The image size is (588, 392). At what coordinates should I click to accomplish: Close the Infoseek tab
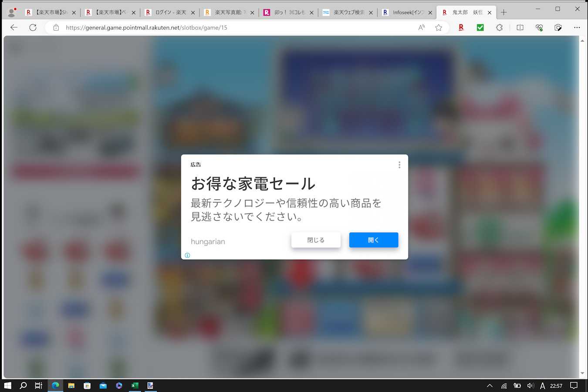click(x=430, y=13)
